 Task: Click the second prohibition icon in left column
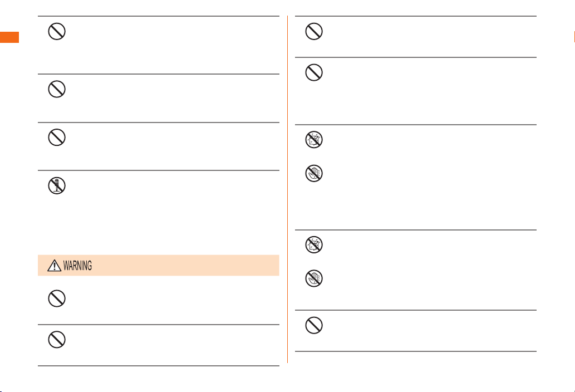click(x=56, y=89)
